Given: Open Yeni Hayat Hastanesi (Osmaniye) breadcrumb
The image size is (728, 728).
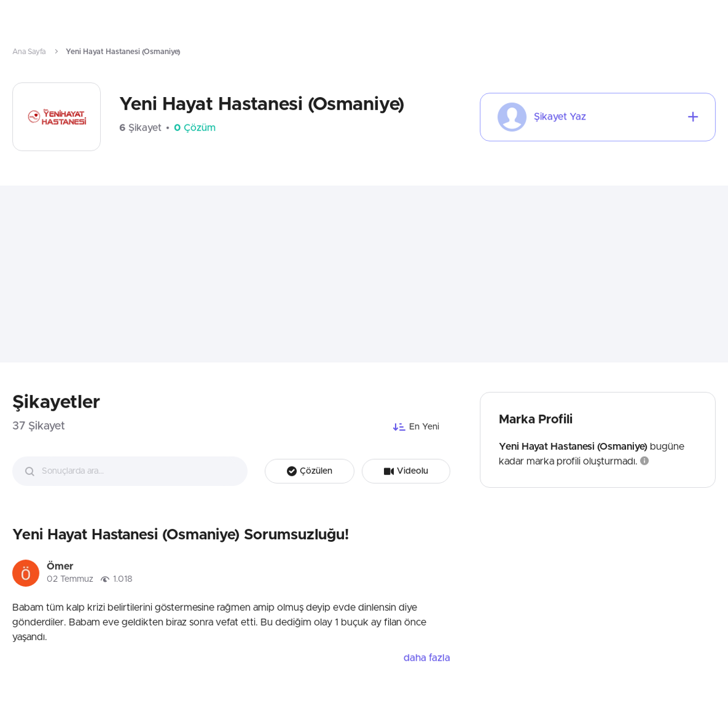Looking at the screenshot, I should 123,52.
